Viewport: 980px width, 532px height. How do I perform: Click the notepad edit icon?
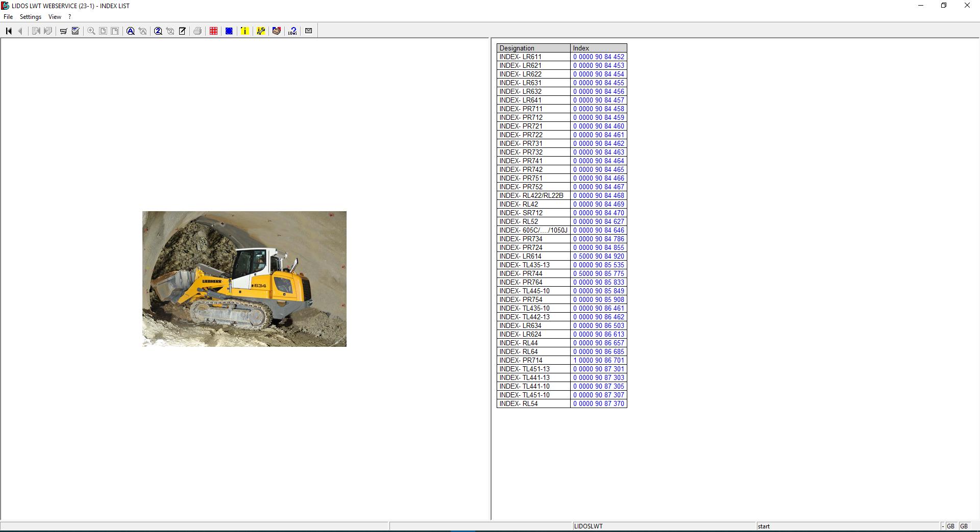(x=182, y=31)
